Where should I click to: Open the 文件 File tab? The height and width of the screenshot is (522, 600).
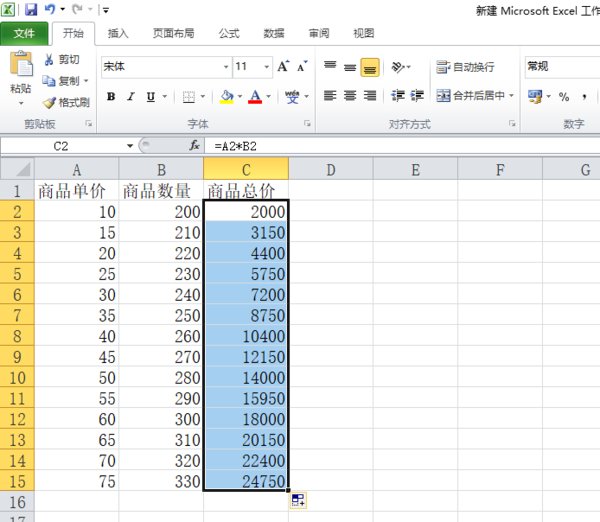pos(24,33)
